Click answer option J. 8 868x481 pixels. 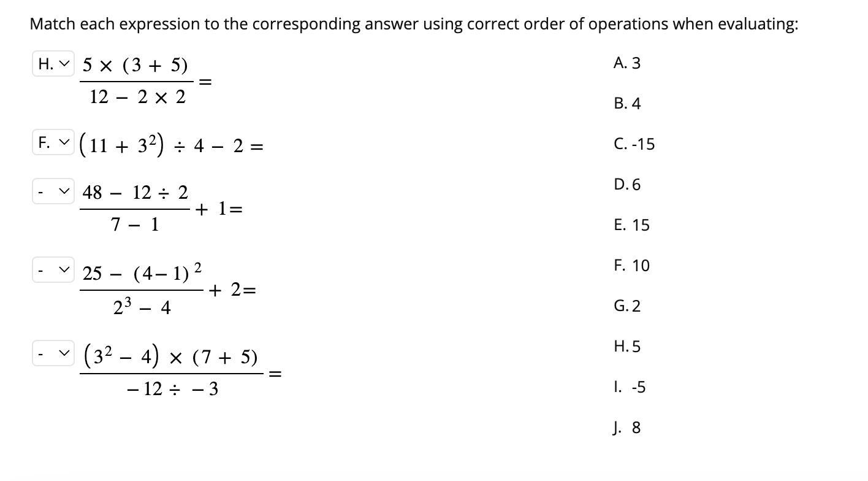click(626, 428)
